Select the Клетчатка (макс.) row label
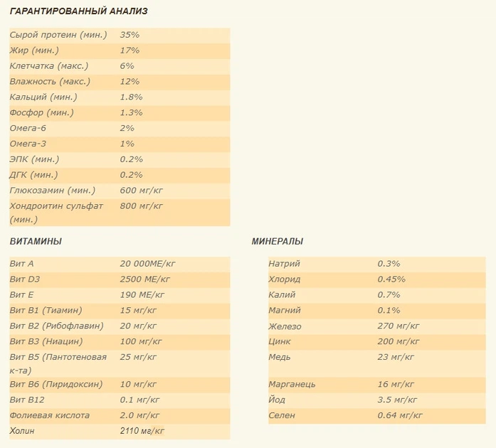 (49, 66)
